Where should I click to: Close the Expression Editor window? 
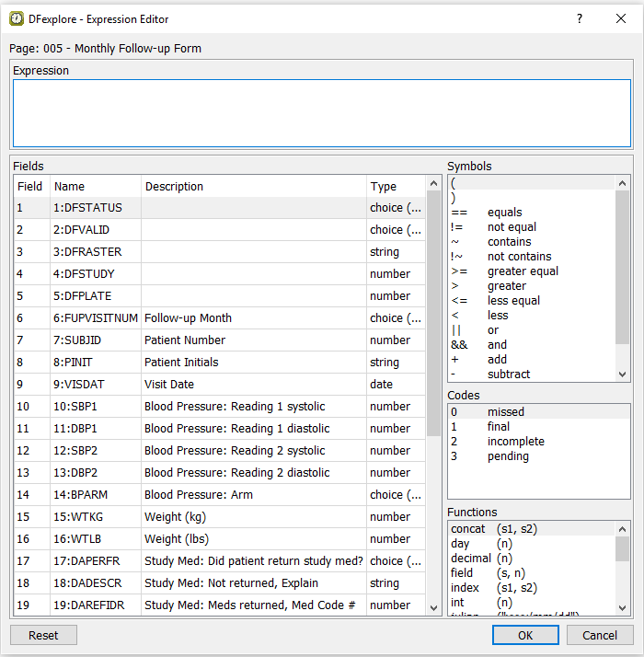coord(621,18)
